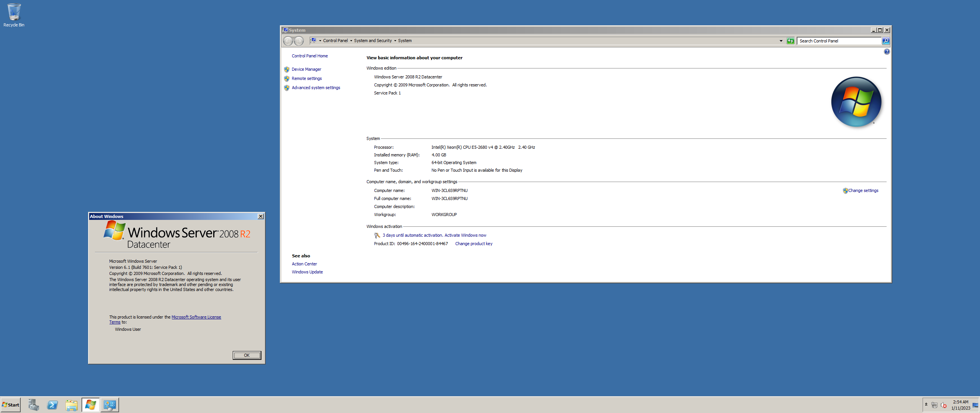980x413 pixels.
Task: Click the Windows Server 2008 R2 logo flag
Action: click(114, 230)
